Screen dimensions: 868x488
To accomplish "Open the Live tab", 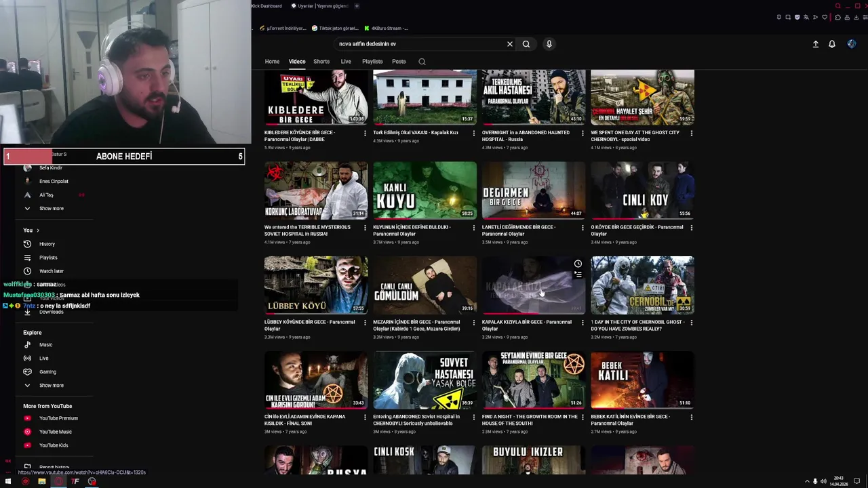I will tap(346, 62).
